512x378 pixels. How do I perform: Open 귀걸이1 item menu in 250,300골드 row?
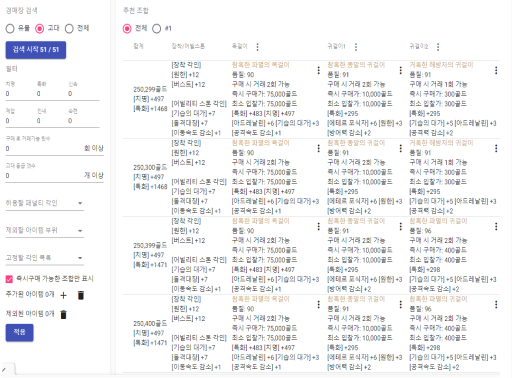pos(401,148)
